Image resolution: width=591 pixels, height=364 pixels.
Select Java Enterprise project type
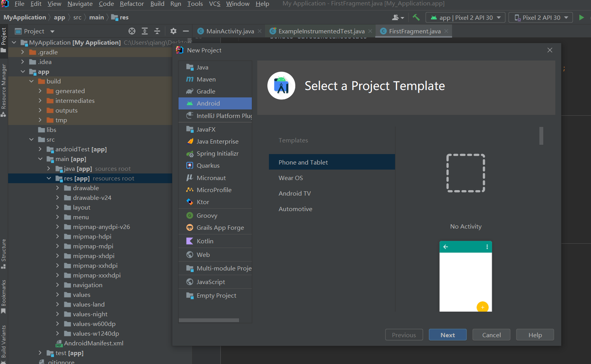pyautogui.click(x=215, y=141)
